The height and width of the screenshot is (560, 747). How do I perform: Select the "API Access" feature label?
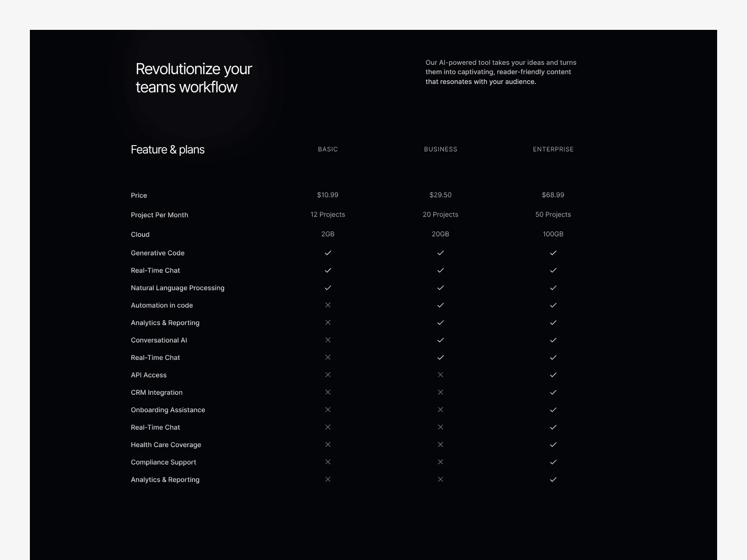click(x=148, y=375)
